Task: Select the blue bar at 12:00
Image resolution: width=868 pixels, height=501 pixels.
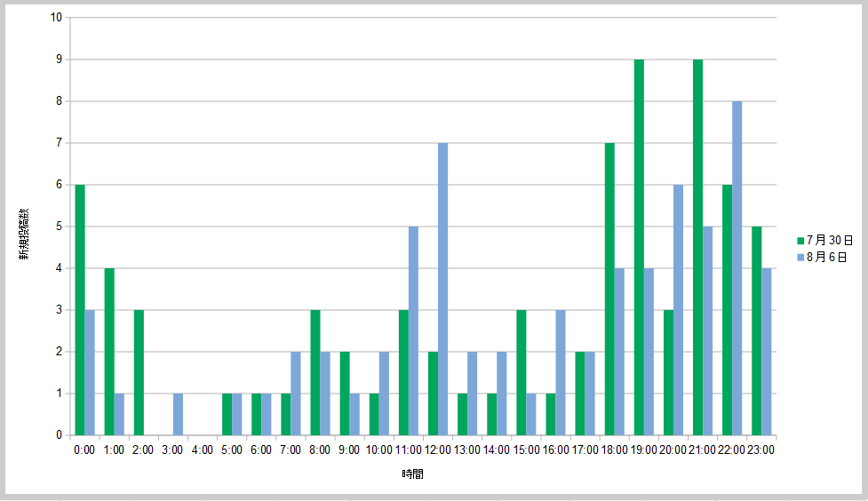Action: click(x=442, y=289)
